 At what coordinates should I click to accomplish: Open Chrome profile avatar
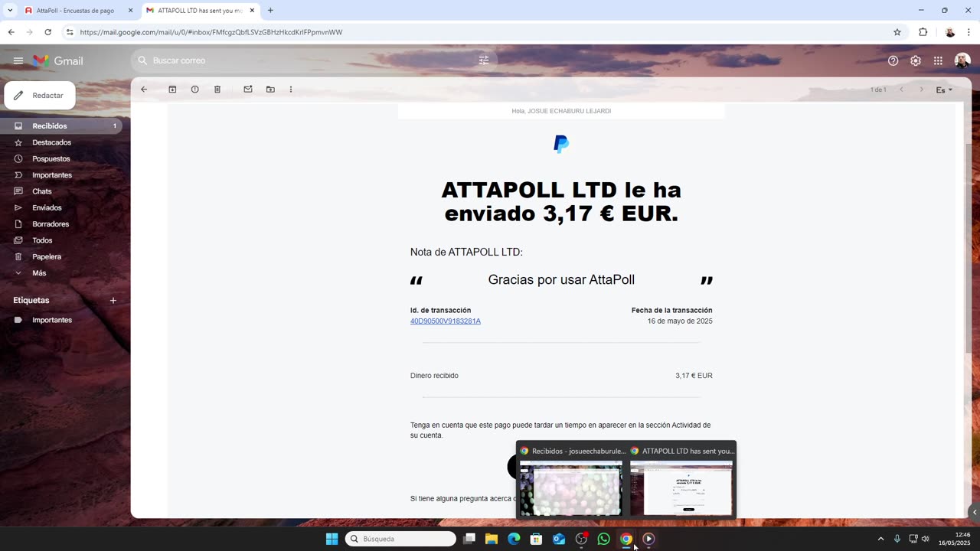coord(949,32)
